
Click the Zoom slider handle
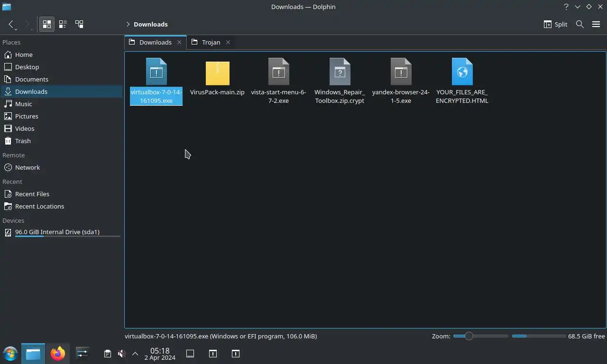[x=469, y=336]
